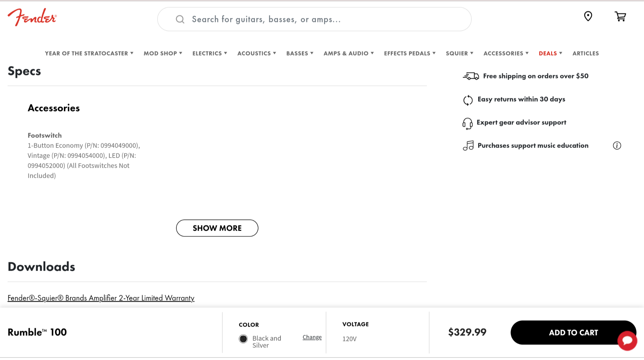Image resolution: width=644 pixels, height=360 pixels.
Task: Click the free shipping truck icon
Action: (471, 76)
